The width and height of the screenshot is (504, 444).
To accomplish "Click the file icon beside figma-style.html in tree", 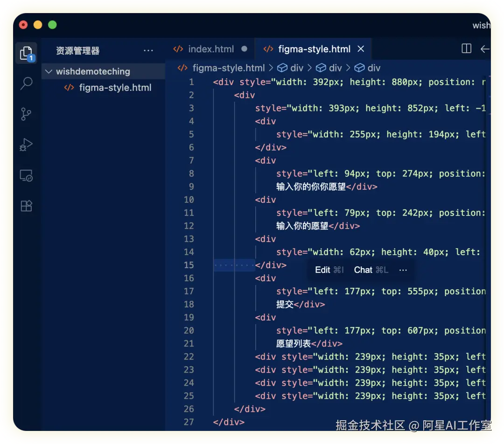I will click(x=69, y=87).
